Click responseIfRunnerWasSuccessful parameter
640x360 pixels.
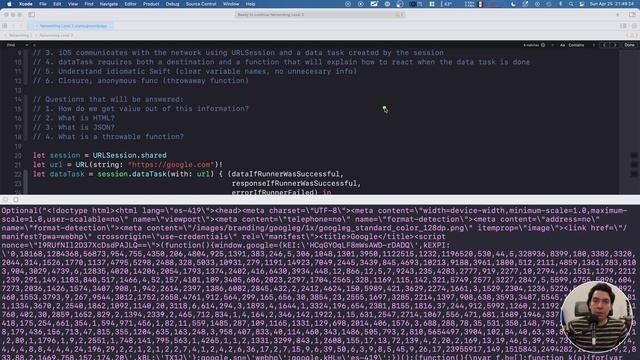pyautogui.click(x=296, y=184)
